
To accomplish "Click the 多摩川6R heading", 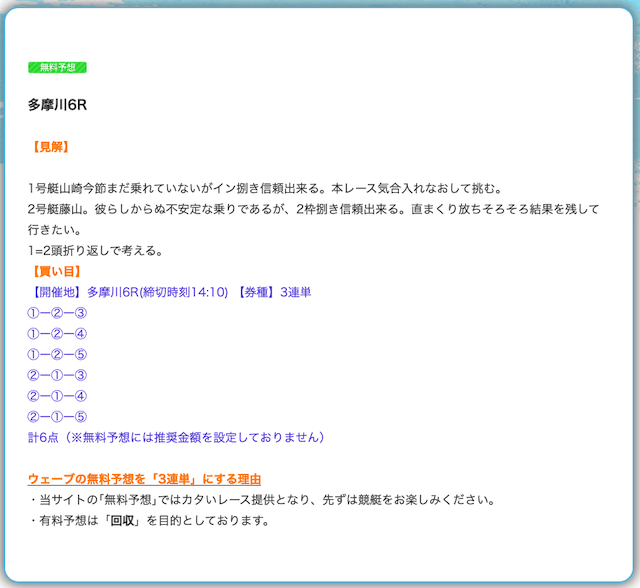I will click(x=57, y=105).
